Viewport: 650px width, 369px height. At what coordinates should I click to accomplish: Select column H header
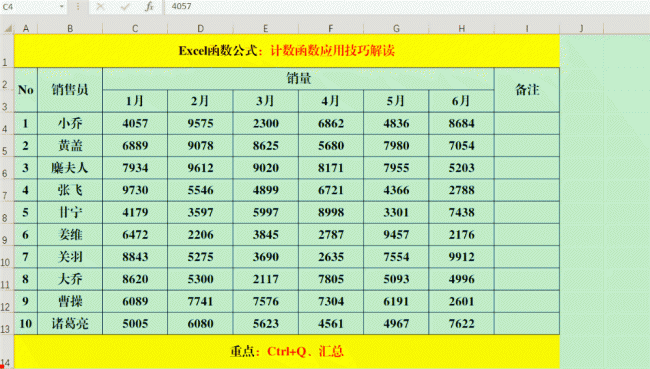461,29
